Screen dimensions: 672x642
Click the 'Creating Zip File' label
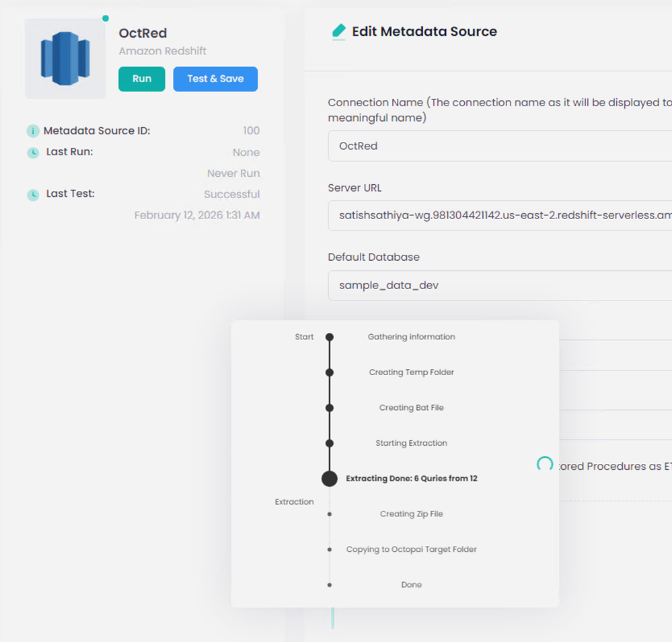[x=412, y=514]
